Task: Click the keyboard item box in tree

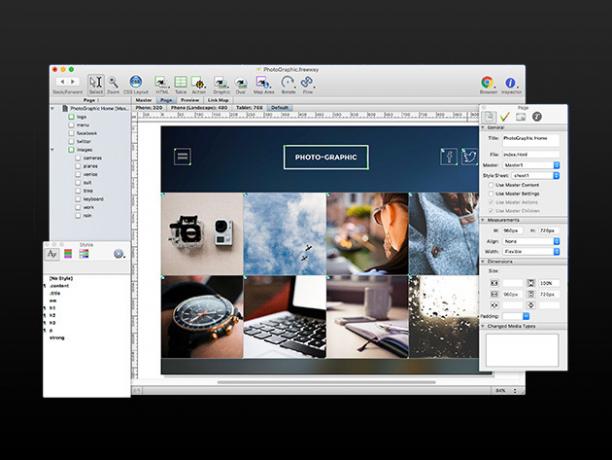Action: 78,199
